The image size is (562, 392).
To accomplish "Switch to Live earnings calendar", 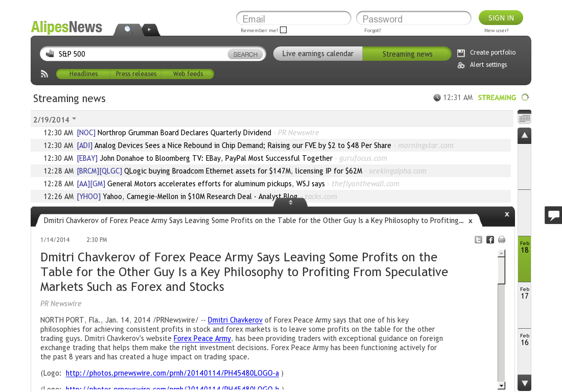I will coord(318,54).
